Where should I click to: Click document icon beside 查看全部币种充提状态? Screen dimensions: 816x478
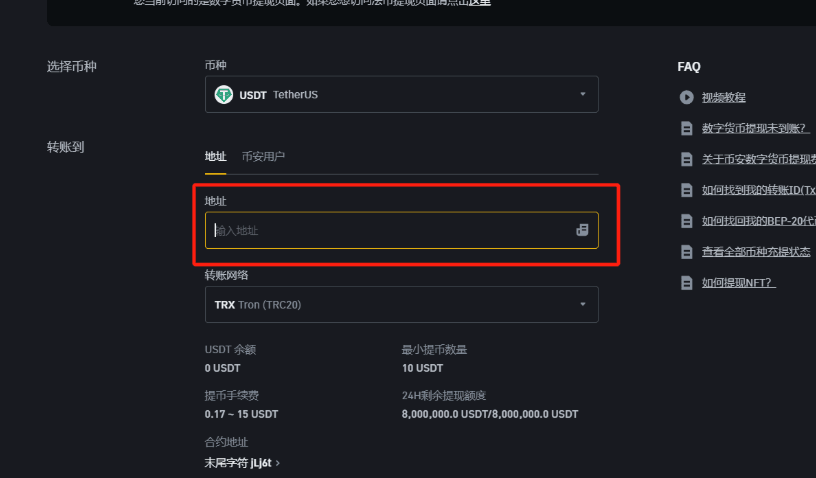click(x=687, y=252)
